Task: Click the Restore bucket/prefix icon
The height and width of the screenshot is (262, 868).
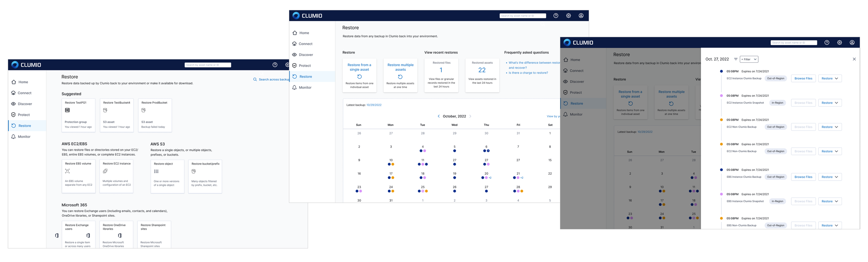Action: [x=194, y=172]
